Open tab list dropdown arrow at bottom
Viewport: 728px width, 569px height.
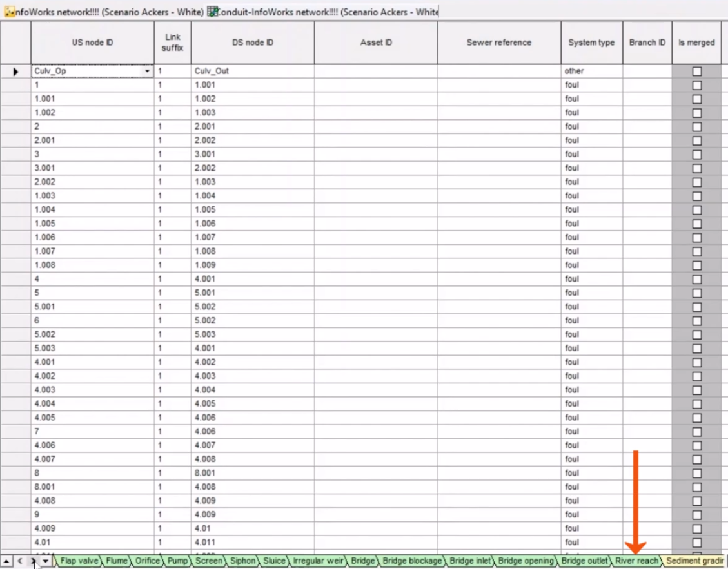[x=45, y=561]
